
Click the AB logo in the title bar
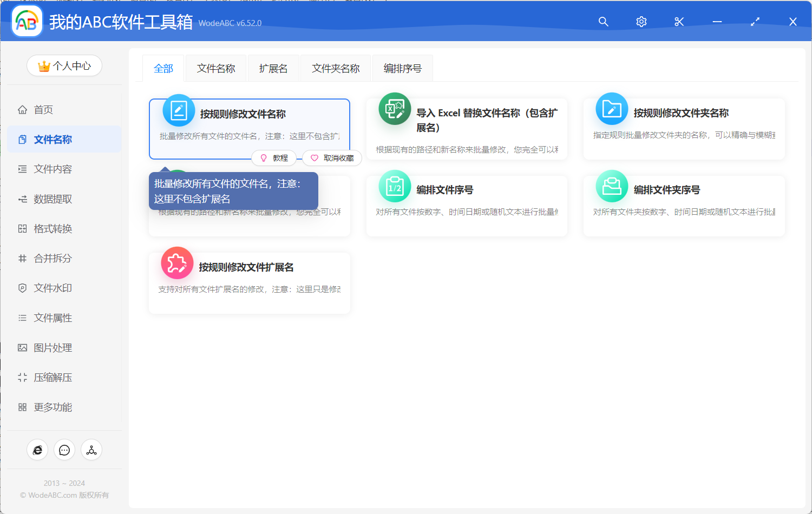pos(27,22)
